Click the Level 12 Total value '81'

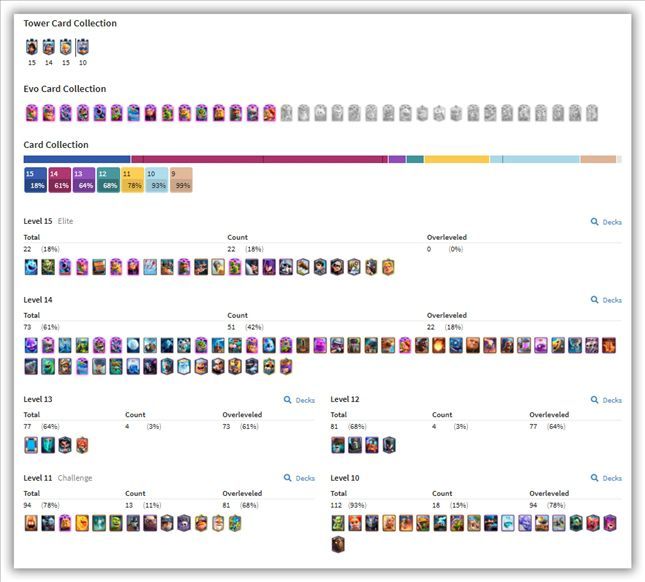tap(334, 427)
